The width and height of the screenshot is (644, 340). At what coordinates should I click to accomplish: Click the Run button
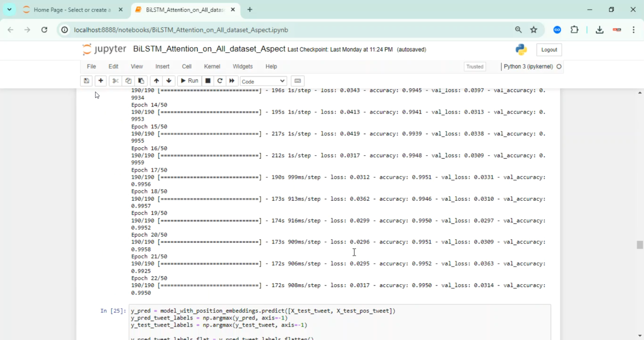pos(189,81)
